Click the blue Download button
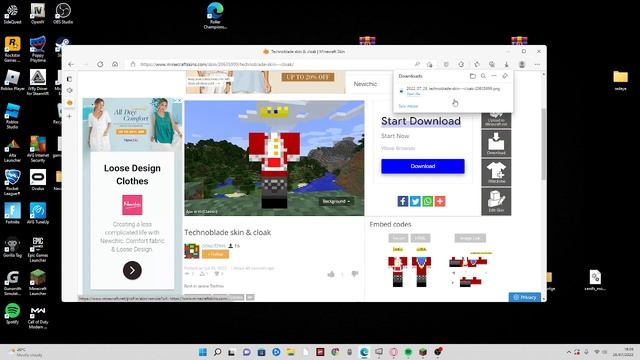This screenshot has width=640, height=360. pyautogui.click(x=423, y=166)
